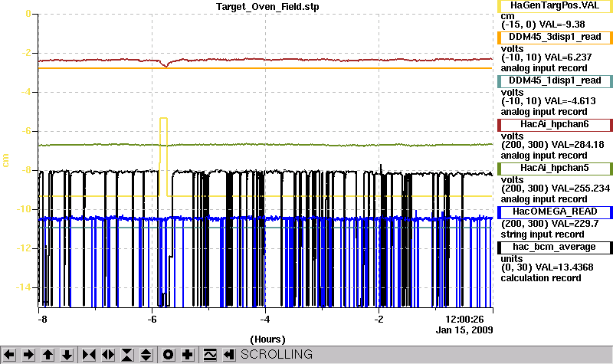Click the (Hours) x-axis label
The height and width of the screenshot is (364, 613).
tap(267, 339)
